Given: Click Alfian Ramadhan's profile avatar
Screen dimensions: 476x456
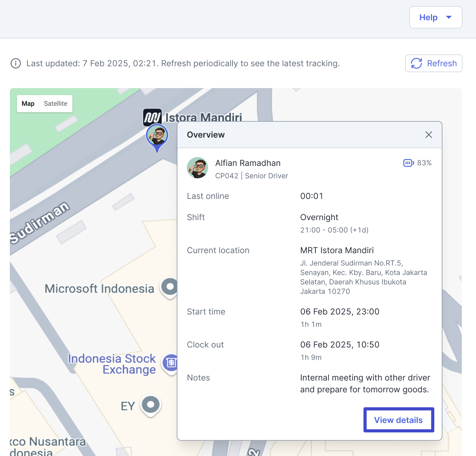Looking at the screenshot, I should click(x=197, y=168).
